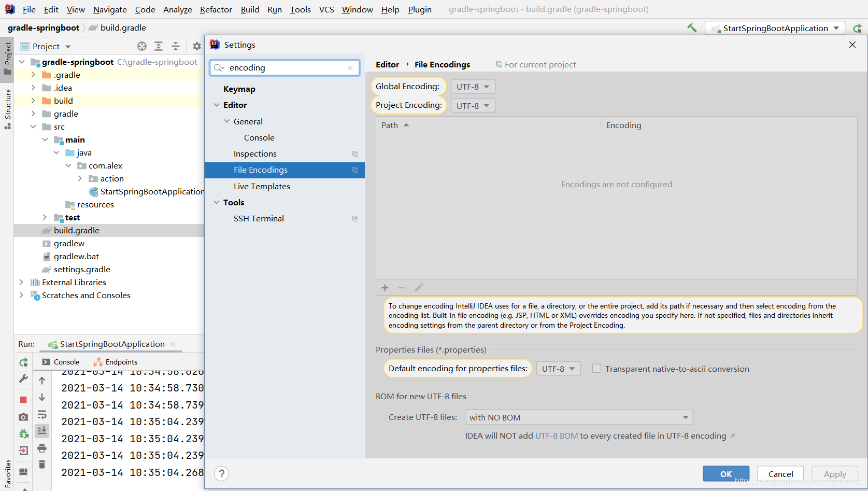This screenshot has height=491, width=868.
Task: Click the debug bug icon in Run panel
Action: [x=23, y=434]
